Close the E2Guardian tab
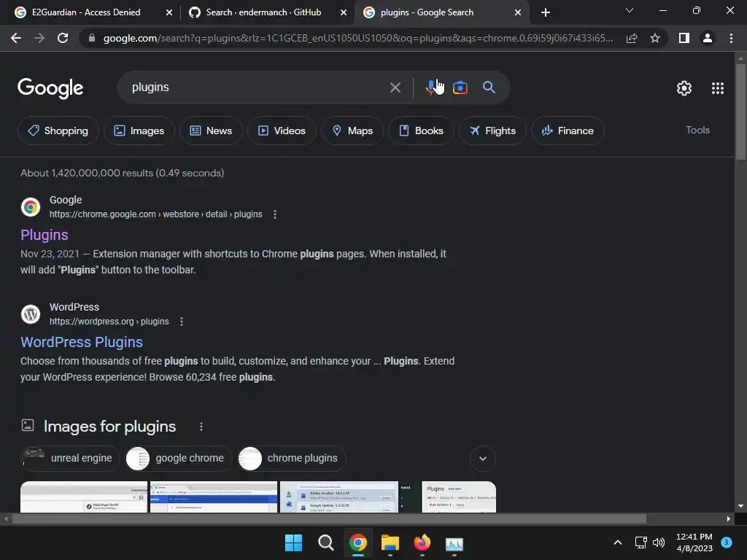The width and height of the screenshot is (747, 560). click(x=169, y=13)
